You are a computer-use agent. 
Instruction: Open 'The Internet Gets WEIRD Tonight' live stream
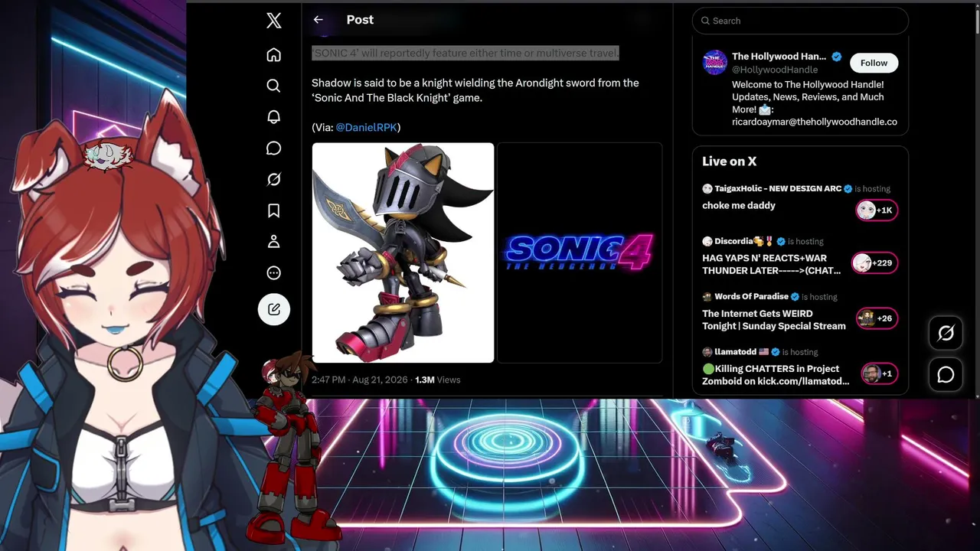[774, 320]
